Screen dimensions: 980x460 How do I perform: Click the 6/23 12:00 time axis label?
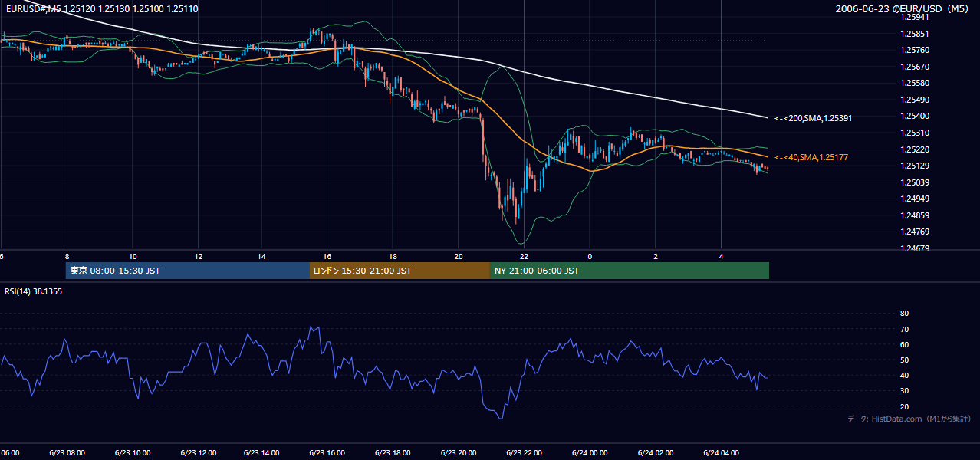198,453
